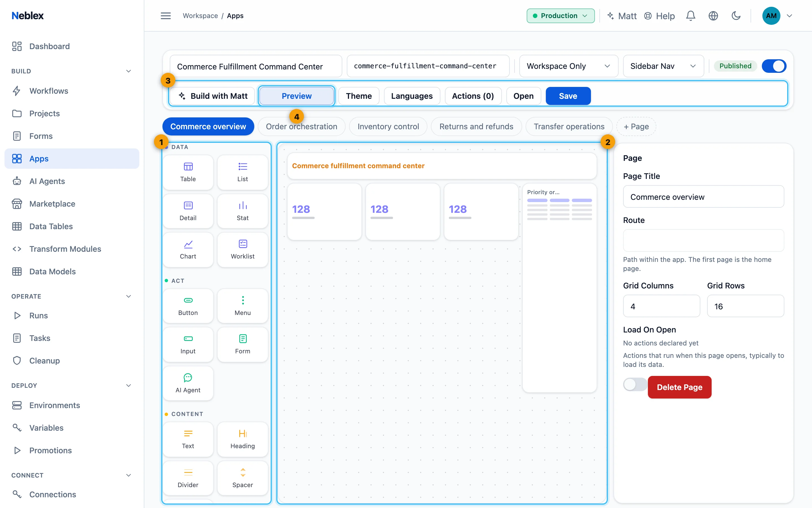Image resolution: width=812 pixels, height=508 pixels.
Task: Switch to Order orchestration page tab
Action: (x=301, y=126)
